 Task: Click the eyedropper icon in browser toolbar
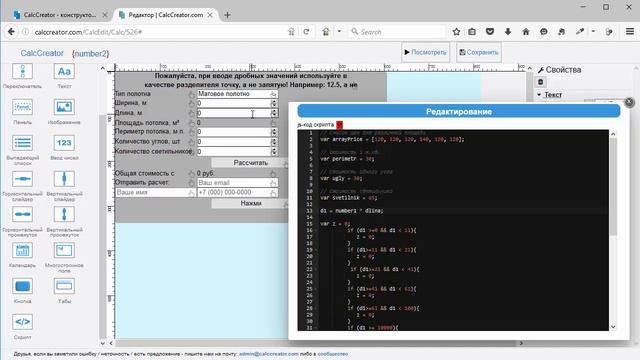(x=580, y=32)
